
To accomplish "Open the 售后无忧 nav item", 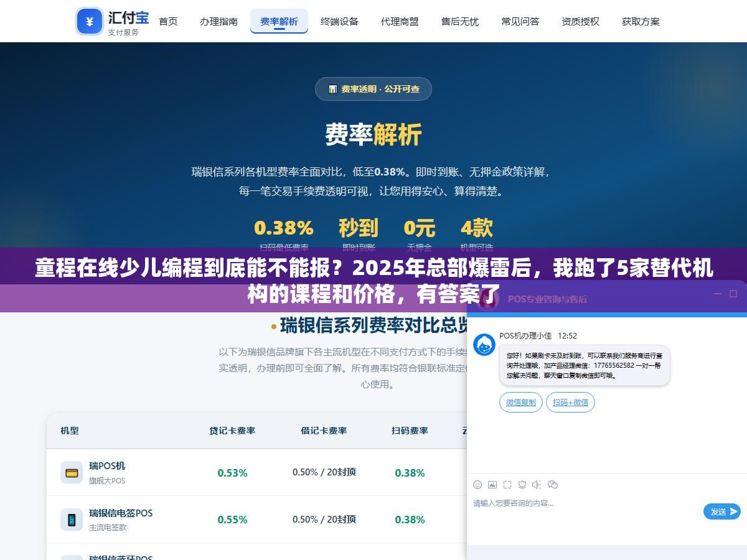I will tap(460, 21).
